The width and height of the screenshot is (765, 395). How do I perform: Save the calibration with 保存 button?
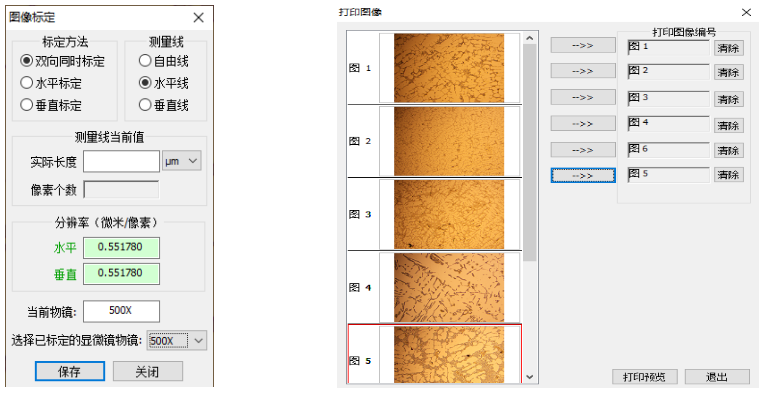pyautogui.click(x=70, y=372)
